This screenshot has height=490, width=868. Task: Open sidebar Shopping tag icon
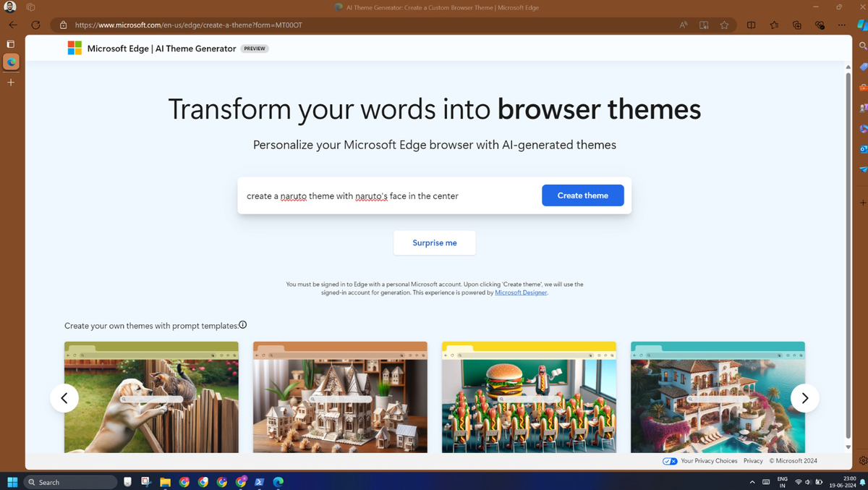(863, 67)
